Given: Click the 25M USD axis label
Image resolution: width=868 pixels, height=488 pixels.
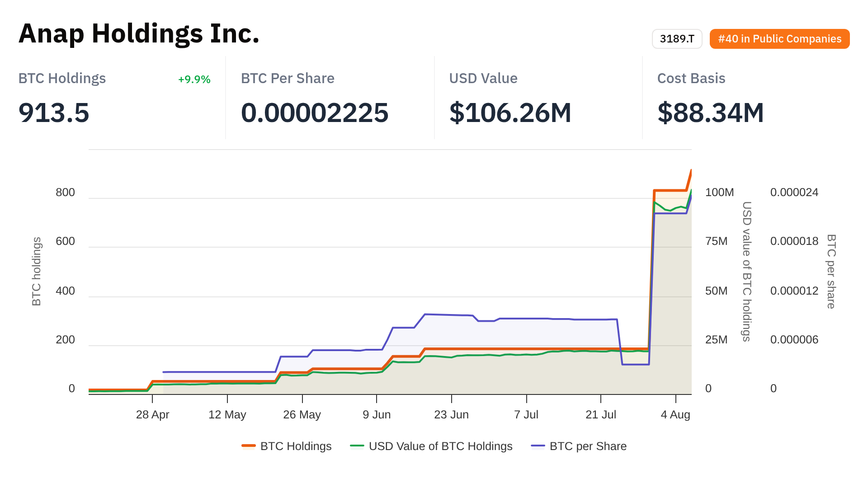Looking at the screenshot, I should point(717,340).
